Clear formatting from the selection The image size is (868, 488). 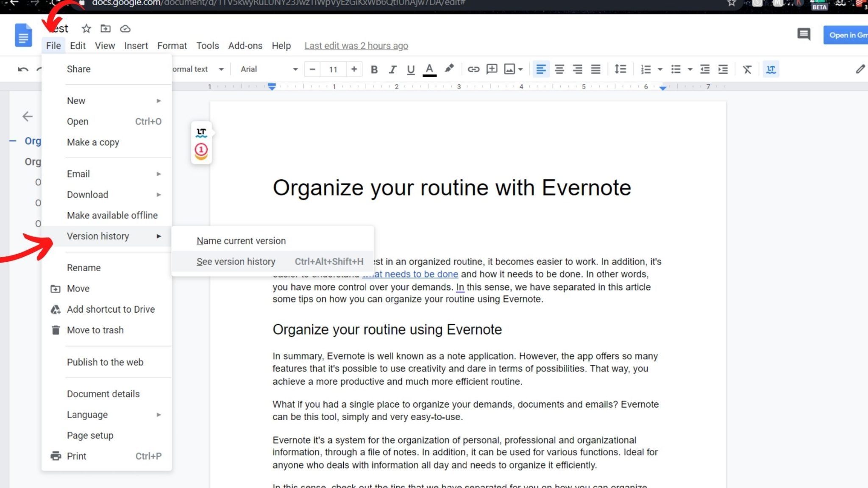(747, 69)
